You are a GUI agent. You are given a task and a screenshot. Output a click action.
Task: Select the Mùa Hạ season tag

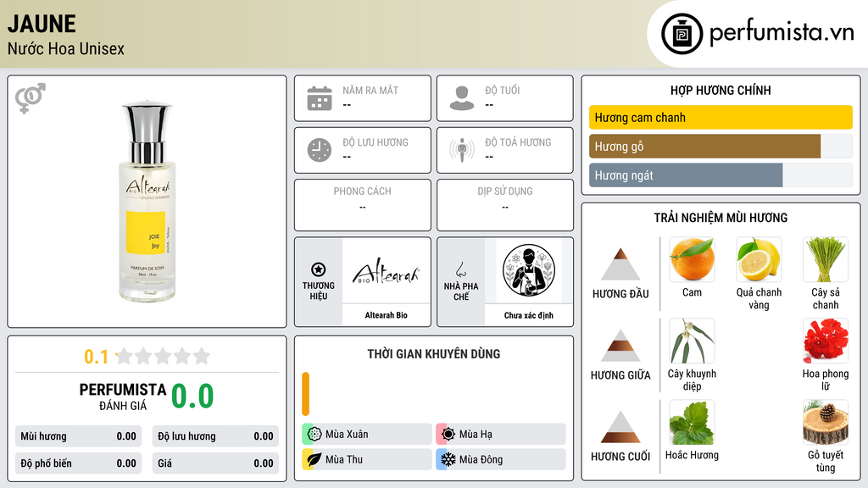click(501, 435)
